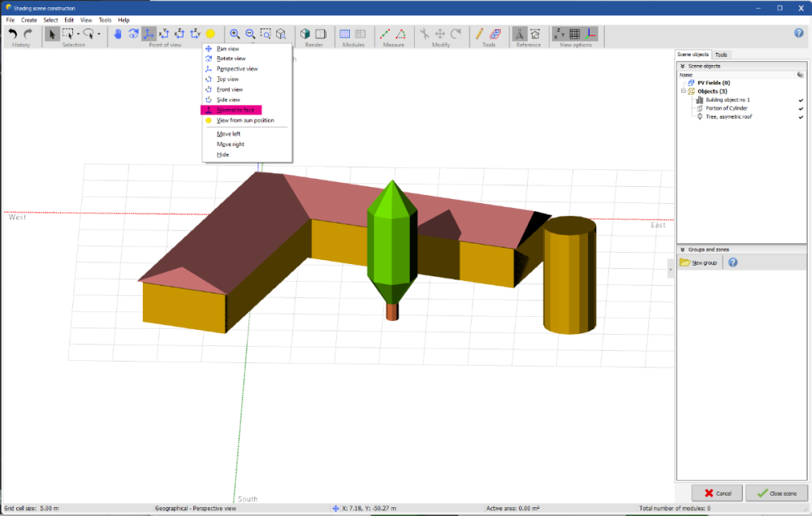Screen dimensions: 812x516
Task: Click the measure distance icon
Action: coord(387,33)
